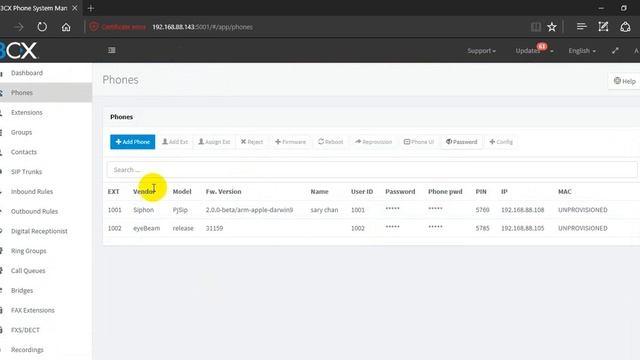
Task: Click the Certificate error warning
Action: [x=118, y=27]
